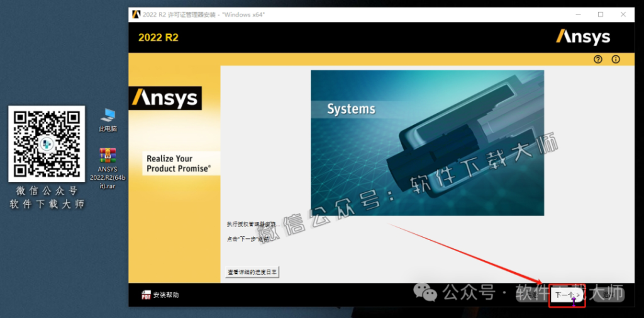Screen dimensions: 644x318
Task: Click the yellow 2022 R2 header text
Action: pos(158,38)
